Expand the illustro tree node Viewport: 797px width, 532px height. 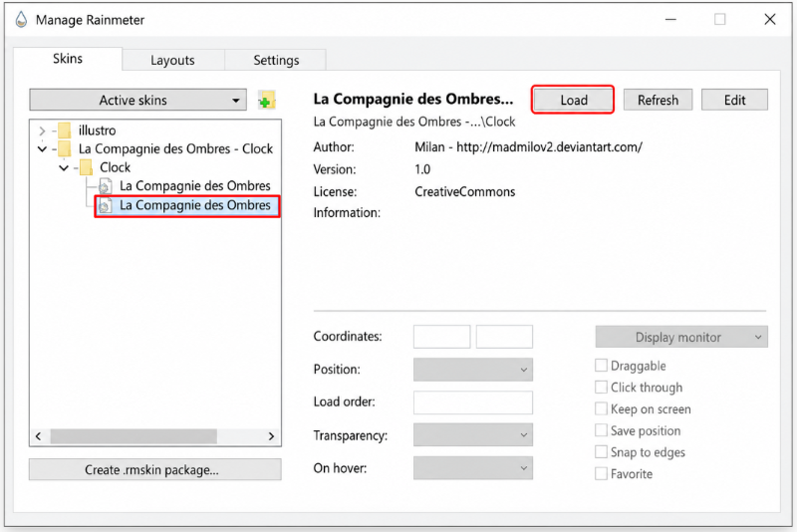(x=43, y=132)
